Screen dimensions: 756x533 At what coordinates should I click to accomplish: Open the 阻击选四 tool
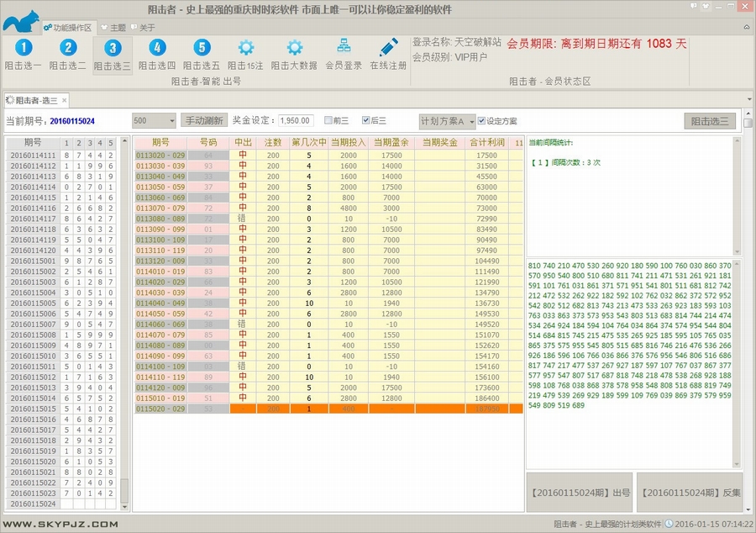157,49
